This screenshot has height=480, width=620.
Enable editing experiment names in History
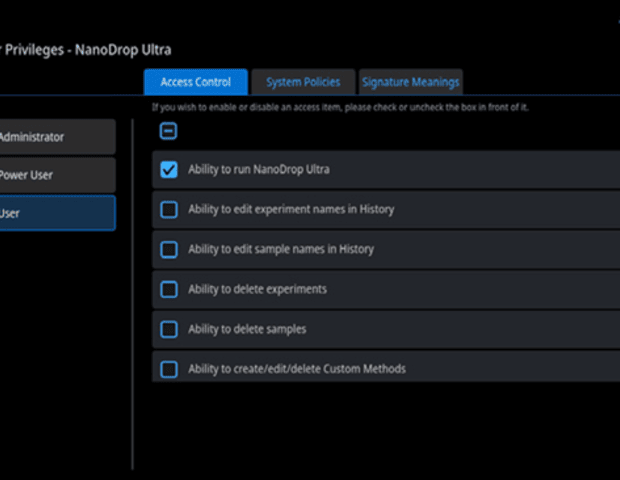tap(169, 210)
